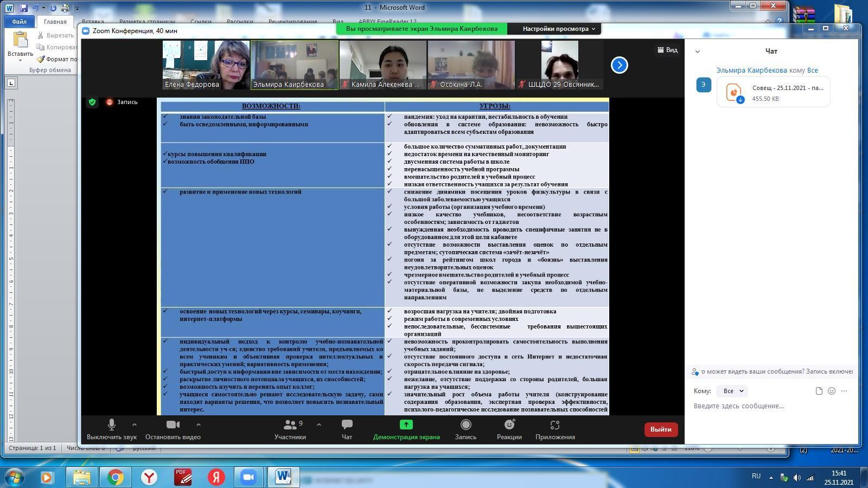This screenshot has height=488, width=868.
Task: Select Камила Алекенева video thumbnail
Action: tap(383, 65)
